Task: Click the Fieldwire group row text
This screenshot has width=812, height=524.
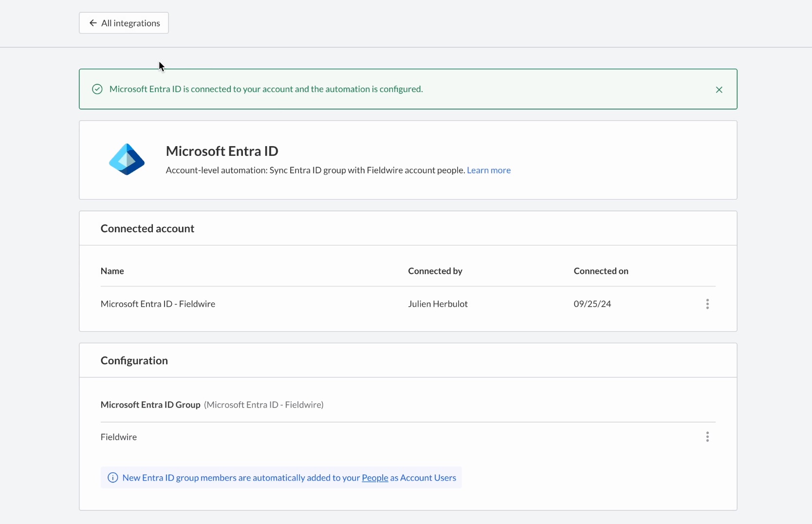Action: pos(119,437)
